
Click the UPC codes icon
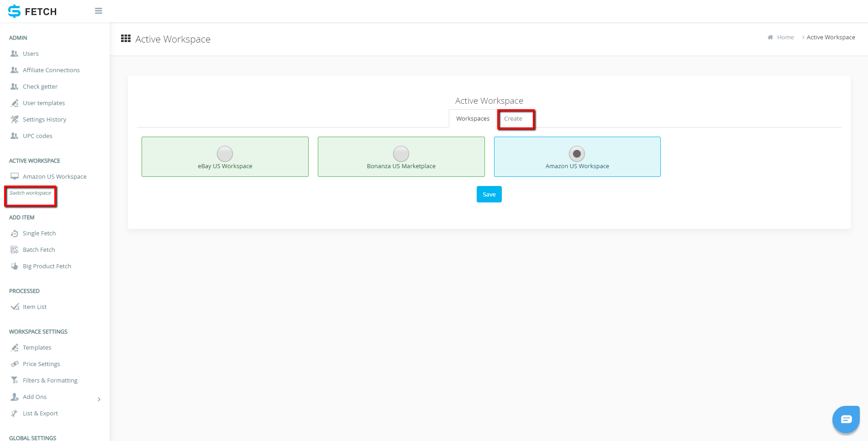[x=15, y=136]
